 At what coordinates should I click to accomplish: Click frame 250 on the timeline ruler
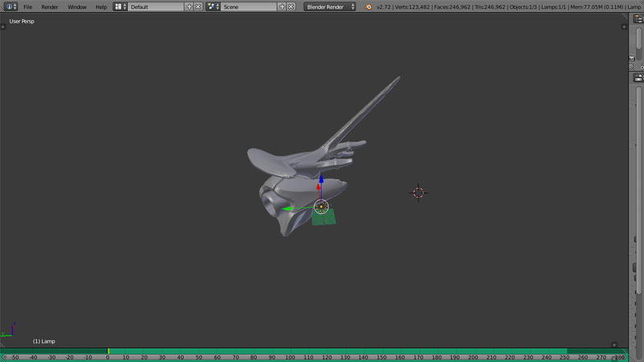pyautogui.click(x=564, y=357)
